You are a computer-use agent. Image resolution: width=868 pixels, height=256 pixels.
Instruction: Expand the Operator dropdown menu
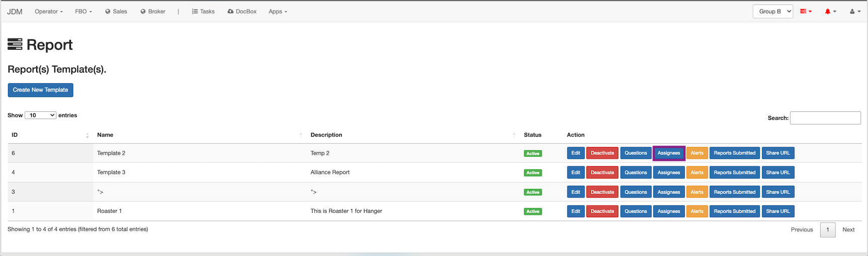48,12
